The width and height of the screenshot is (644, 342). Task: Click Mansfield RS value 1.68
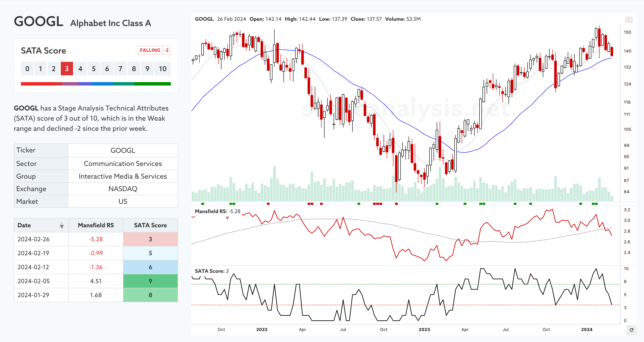pos(96,295)
